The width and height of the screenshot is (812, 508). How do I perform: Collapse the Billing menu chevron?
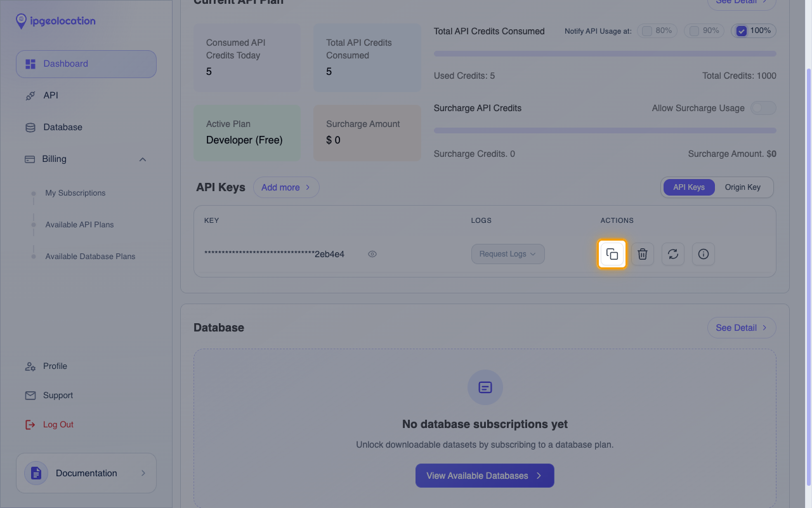coord(143,159)
